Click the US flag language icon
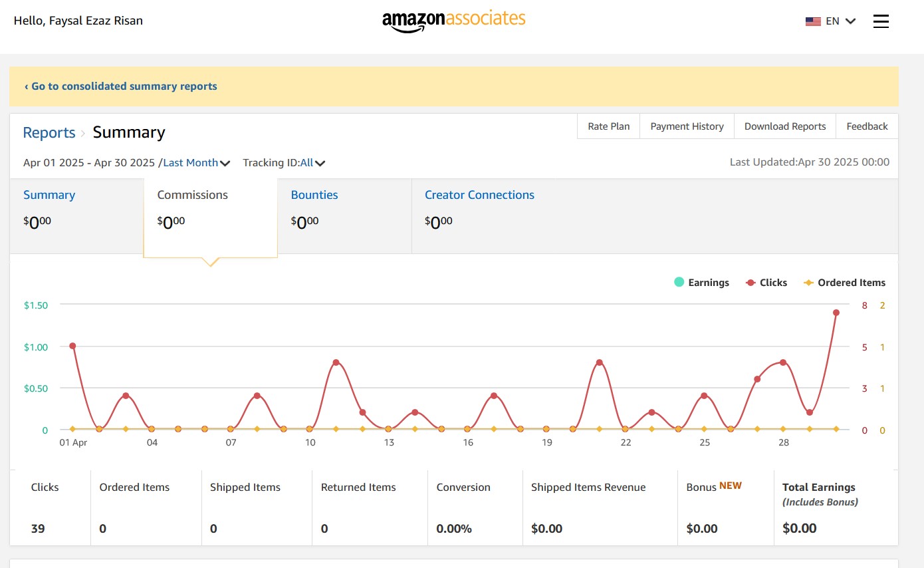924x568 pixels. tap(813, 21)
